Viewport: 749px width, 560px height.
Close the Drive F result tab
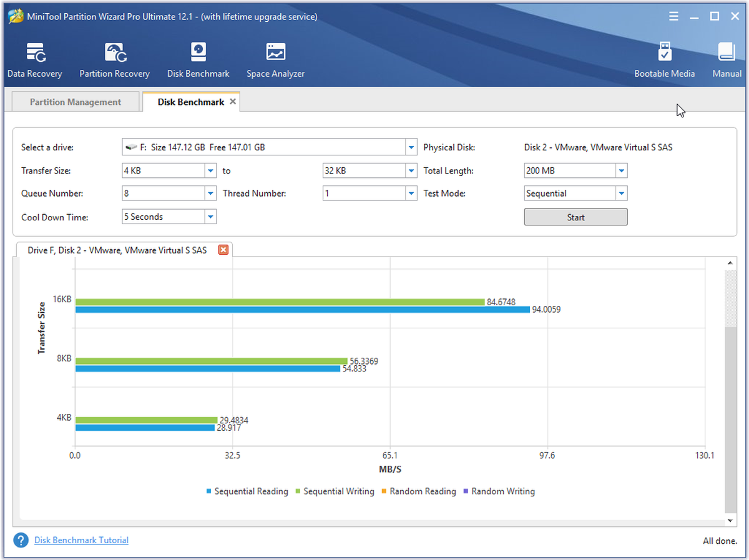point(223,250)
